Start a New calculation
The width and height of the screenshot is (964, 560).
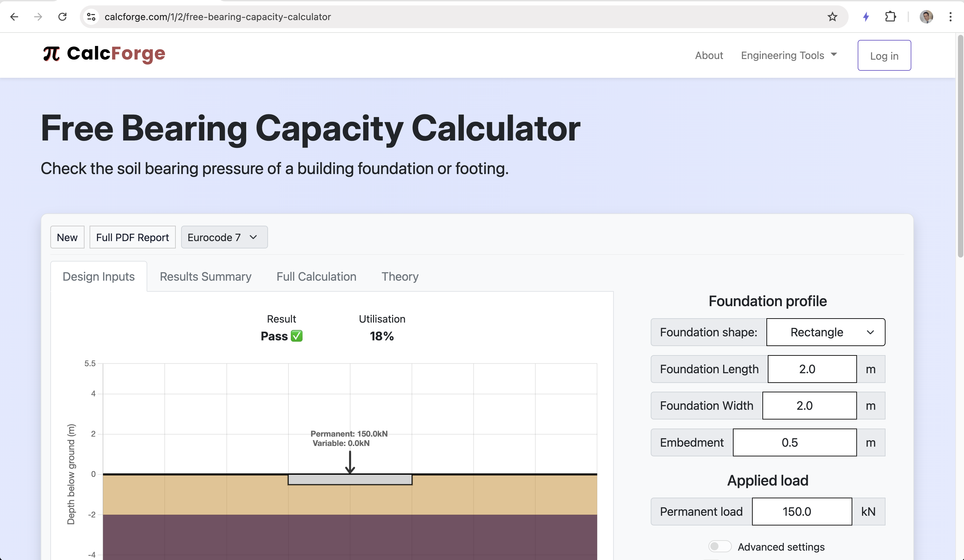tap(67, 237)
